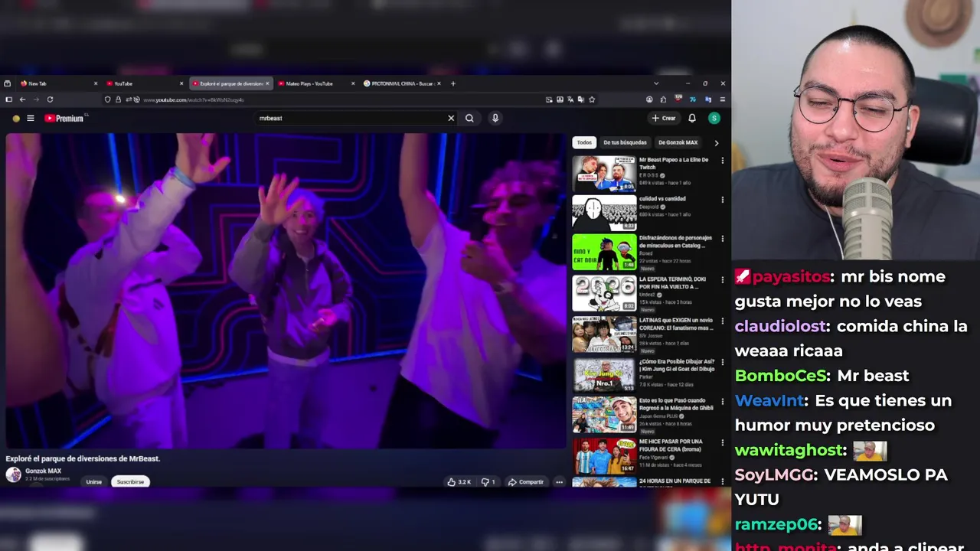Select the Todos filter chip

pos(584,142)
